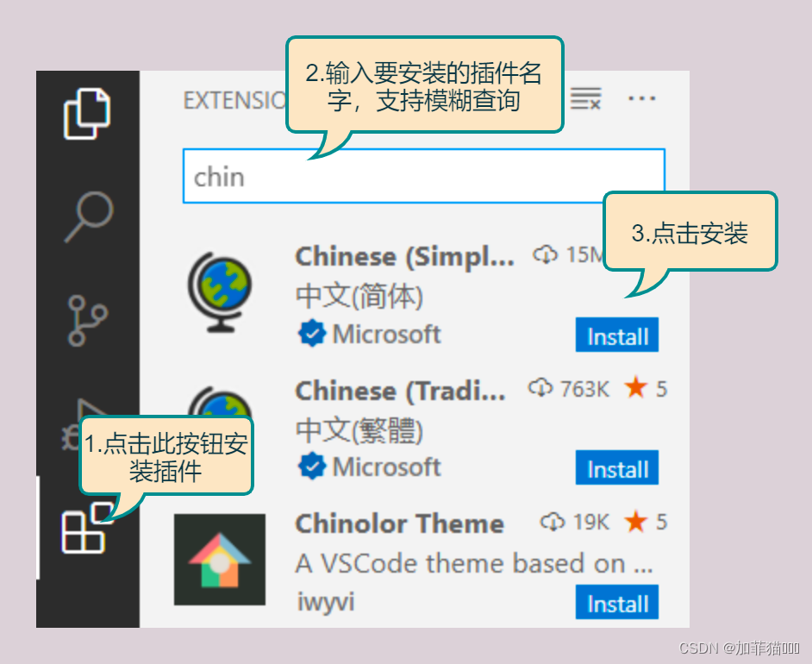
Task: Open the Chinese (Simpl... extension title
Action: 404,257
